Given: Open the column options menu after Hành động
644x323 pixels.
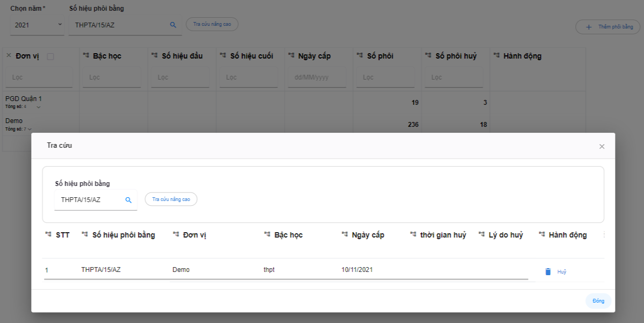Looking at the screenshot, I should 605,235.
